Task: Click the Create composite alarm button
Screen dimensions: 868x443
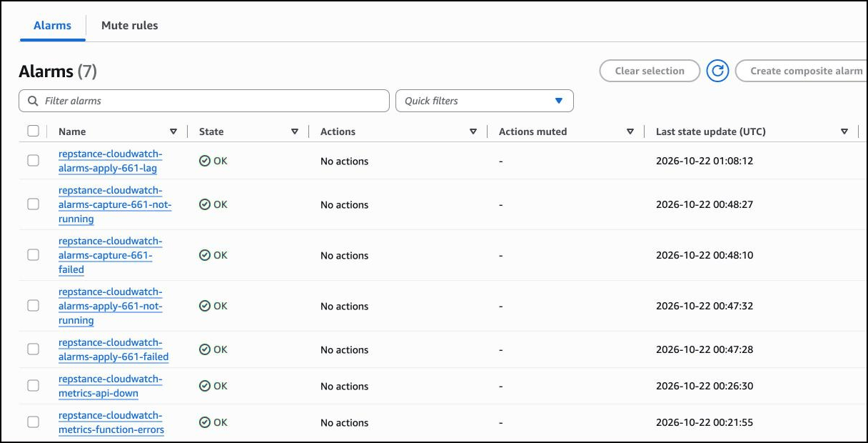Action: pos(802,71)
